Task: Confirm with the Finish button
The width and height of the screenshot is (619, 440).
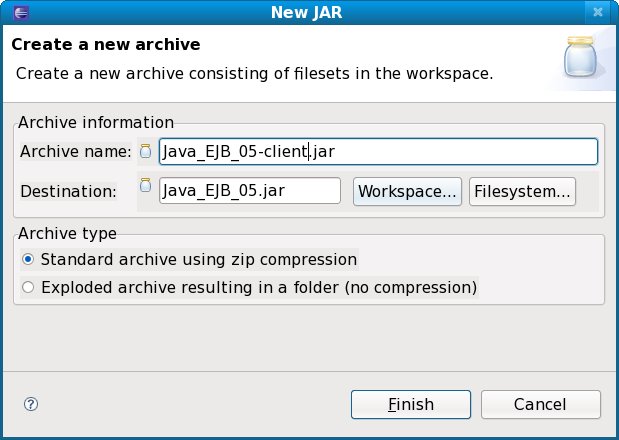Action: click(x=411, y=404)
